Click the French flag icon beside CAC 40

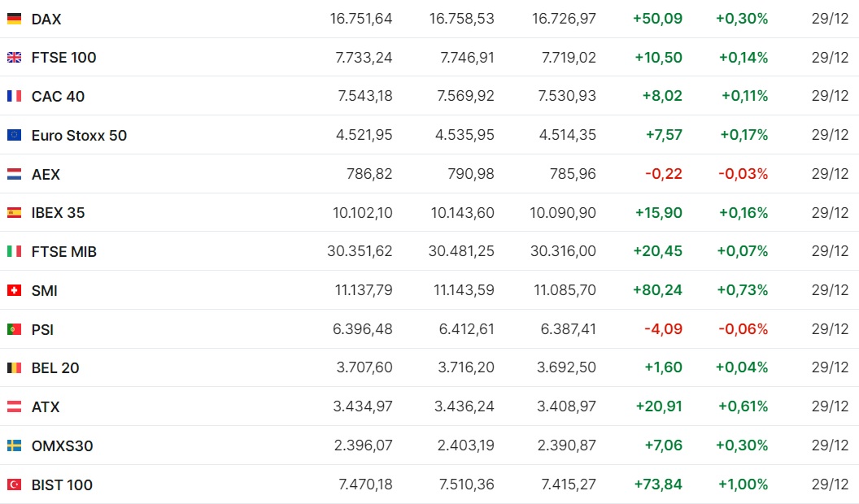14,96
